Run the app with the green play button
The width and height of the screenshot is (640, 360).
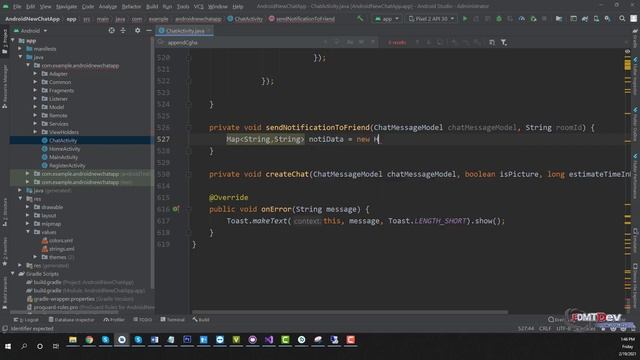point(464,19)
